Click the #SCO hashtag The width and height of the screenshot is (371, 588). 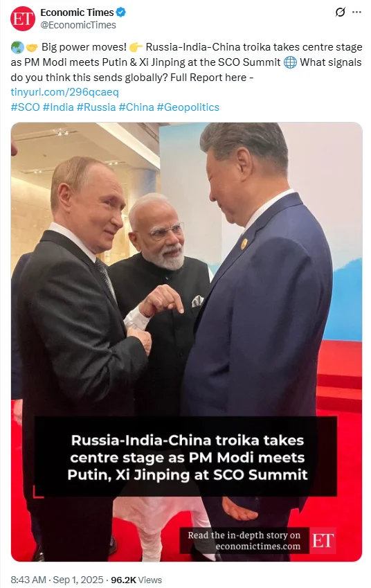(25, 107)
